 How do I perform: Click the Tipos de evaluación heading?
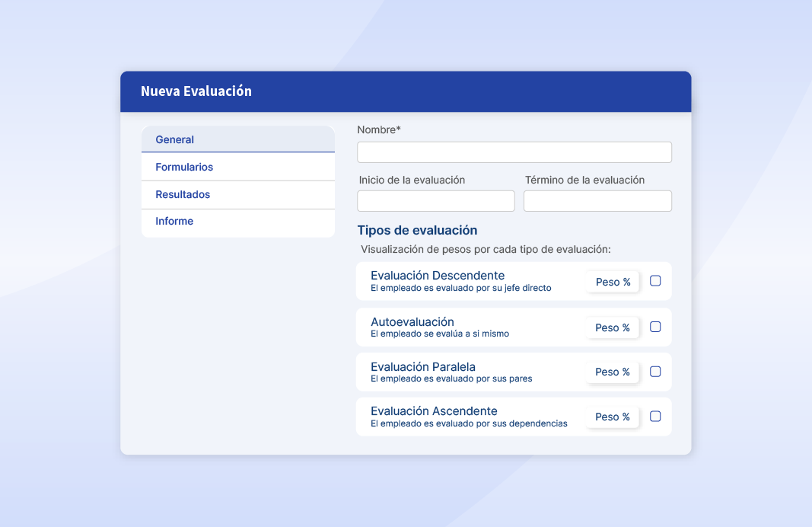pyautogui.click(x=416, y=230)
